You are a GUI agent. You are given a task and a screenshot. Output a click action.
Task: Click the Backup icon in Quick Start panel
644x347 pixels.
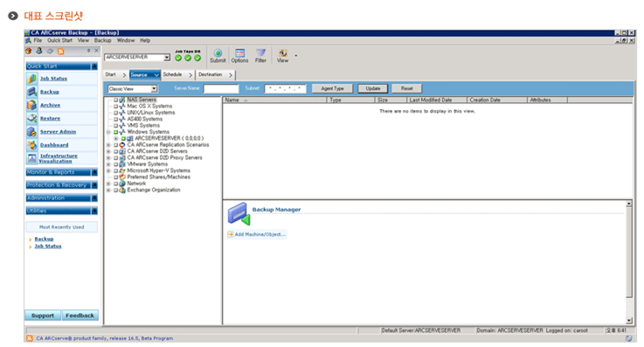pyautogui.click(x=32, y=92)
